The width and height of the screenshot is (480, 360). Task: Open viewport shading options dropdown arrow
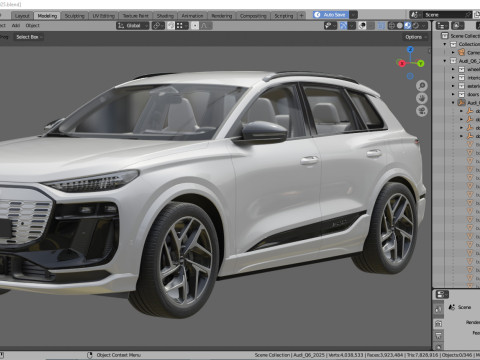(x=424, y=26)
